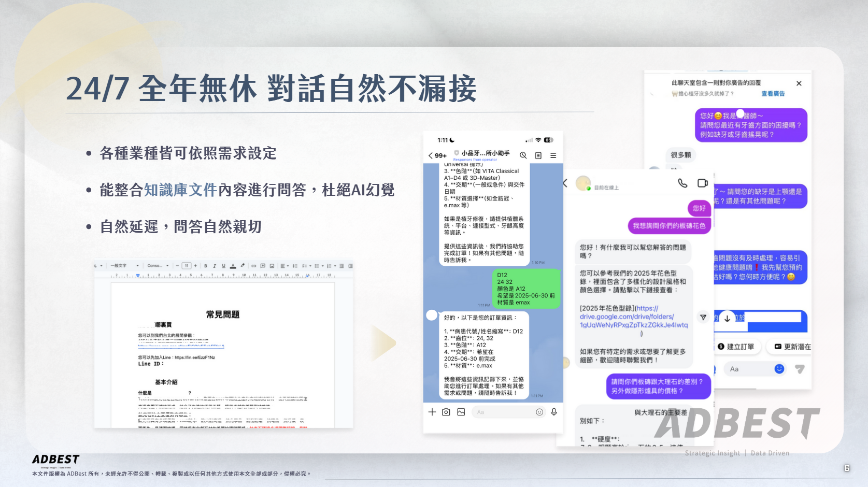This screenshot has width=868, height=487.
Task: Tap the microphone icon in LINE input bar
Action: pyautogui.click(x=554, y=412)
